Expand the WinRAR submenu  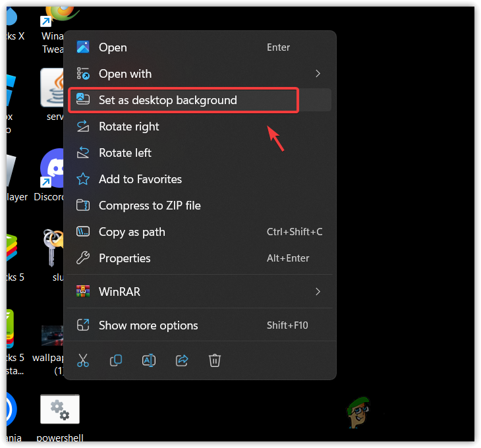click(x=200, y=292)
